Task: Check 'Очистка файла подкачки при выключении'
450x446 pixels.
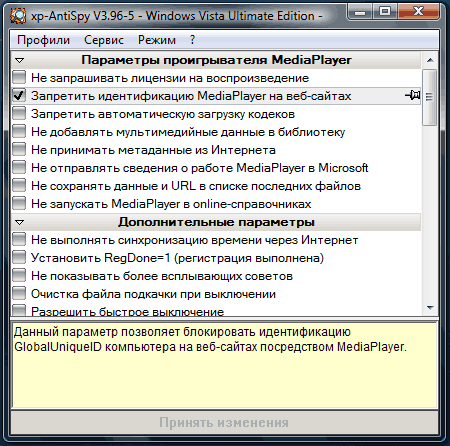Action: (x=19, y=293)
